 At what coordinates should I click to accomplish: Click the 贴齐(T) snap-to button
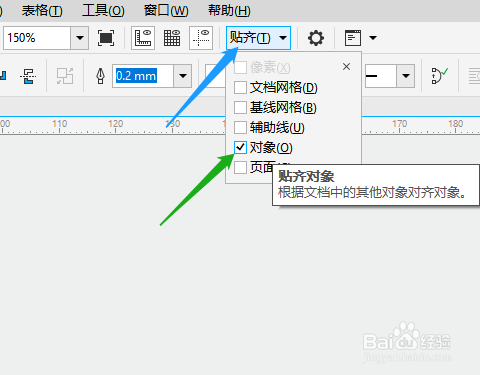tap(258, 38)
